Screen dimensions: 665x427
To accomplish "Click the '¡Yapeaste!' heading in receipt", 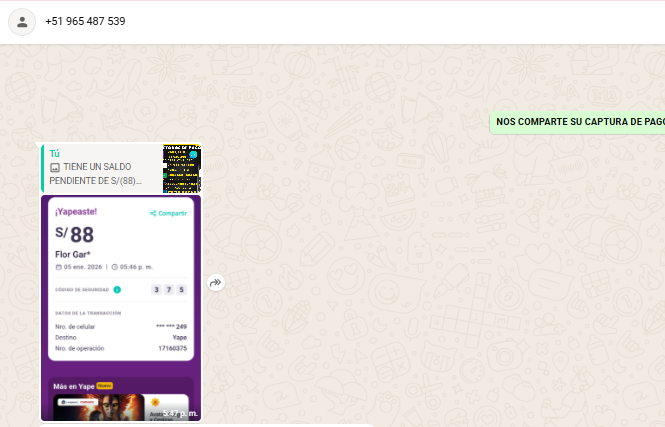I will coord(76,212).
